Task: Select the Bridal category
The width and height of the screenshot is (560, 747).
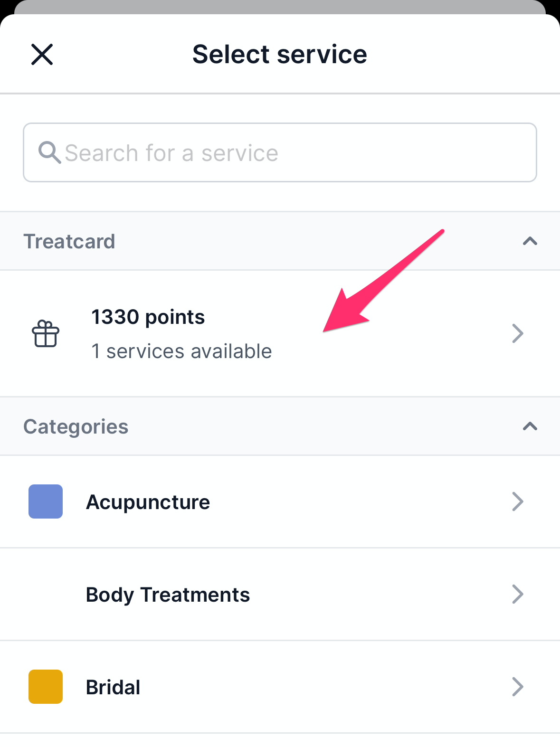Action: 280,687
